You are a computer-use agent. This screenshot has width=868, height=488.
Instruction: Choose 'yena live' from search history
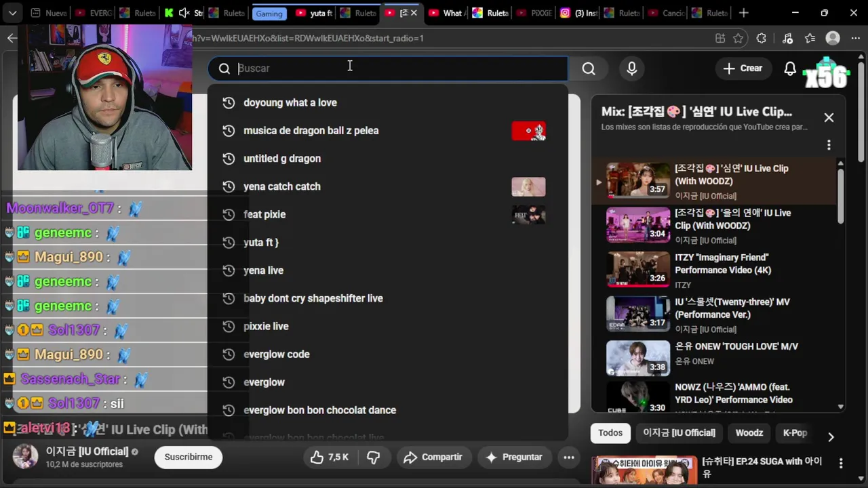(387, 270)
